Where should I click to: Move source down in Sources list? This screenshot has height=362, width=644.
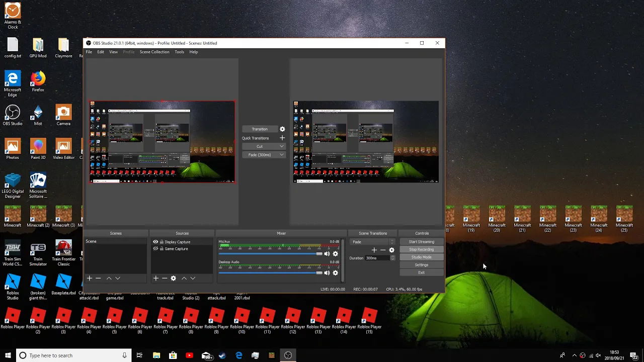coord(193,278)
